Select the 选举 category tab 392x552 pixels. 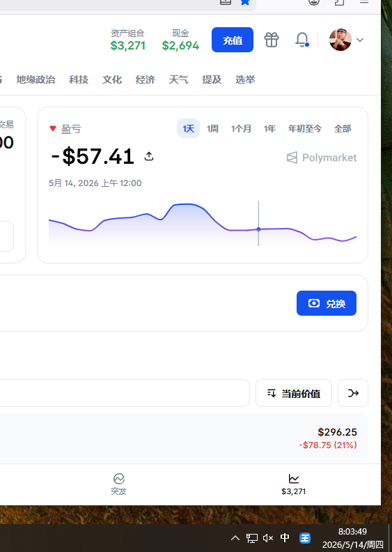(245, 79)
